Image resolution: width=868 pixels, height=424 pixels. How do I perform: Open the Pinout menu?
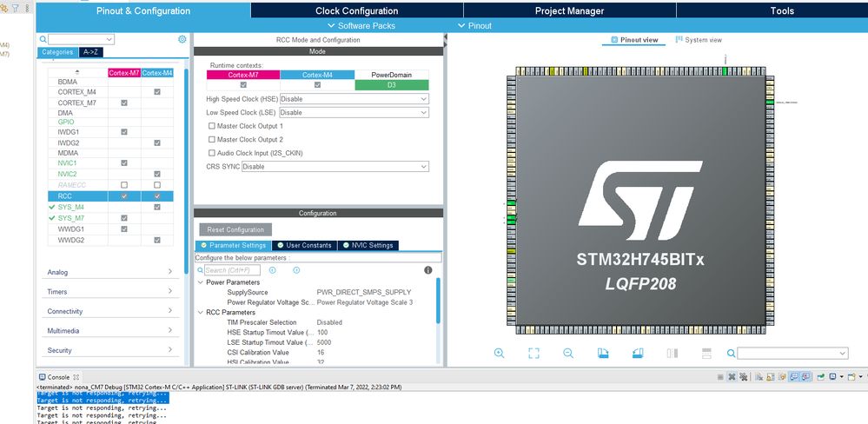[475, 25]
